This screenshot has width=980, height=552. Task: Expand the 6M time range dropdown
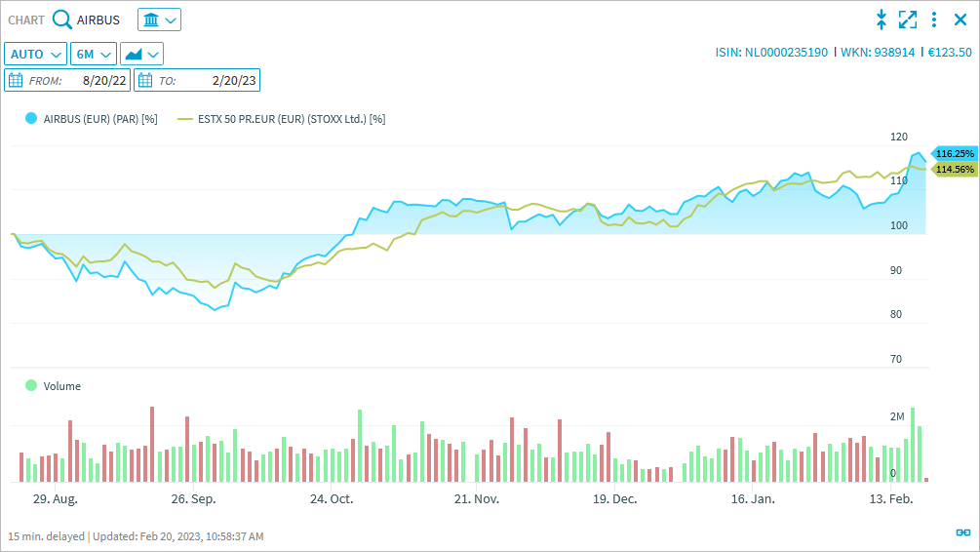pyautogui.click(x=94, y=54)
